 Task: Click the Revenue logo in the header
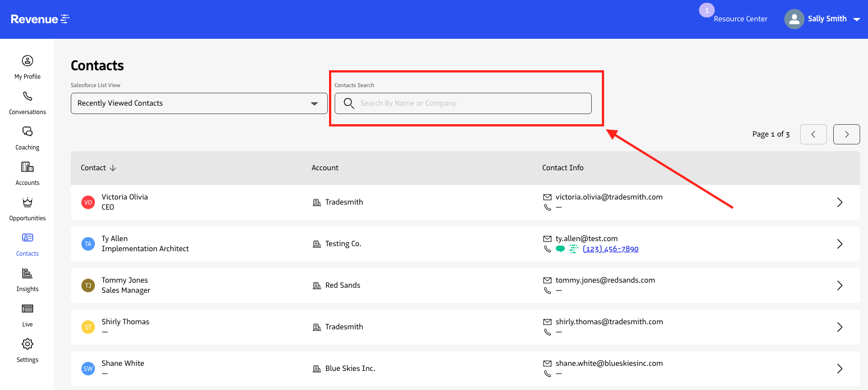[39, 19]
